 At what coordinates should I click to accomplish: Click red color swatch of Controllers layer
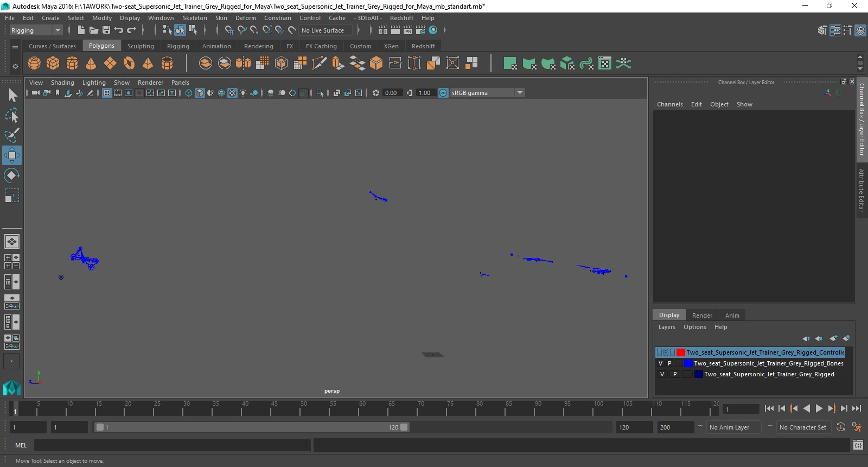tap(681, 352)
